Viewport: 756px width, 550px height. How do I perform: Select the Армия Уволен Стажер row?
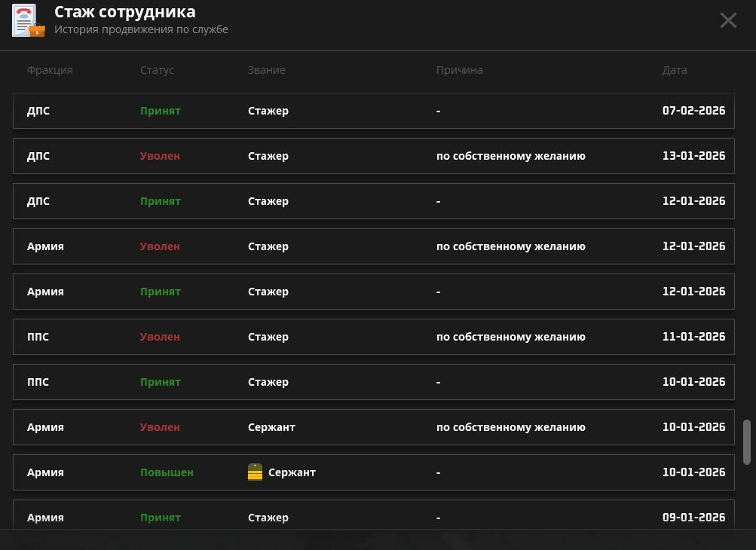(374, 246)
